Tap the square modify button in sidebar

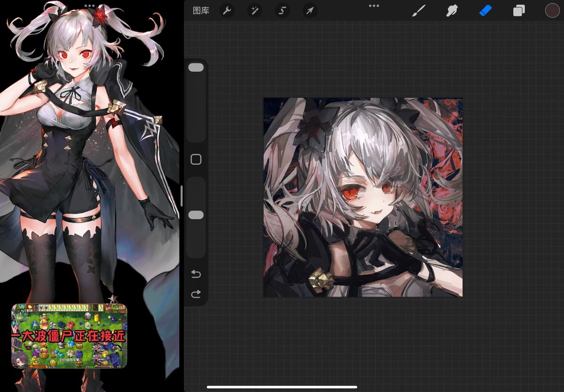coord(196,159)
